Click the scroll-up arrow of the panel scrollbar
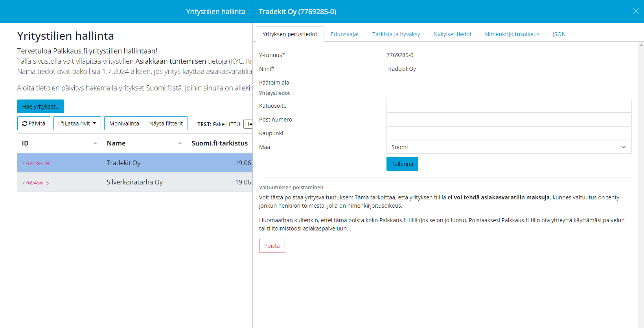This screenshot has height=328, width=644. click(641, 45)
